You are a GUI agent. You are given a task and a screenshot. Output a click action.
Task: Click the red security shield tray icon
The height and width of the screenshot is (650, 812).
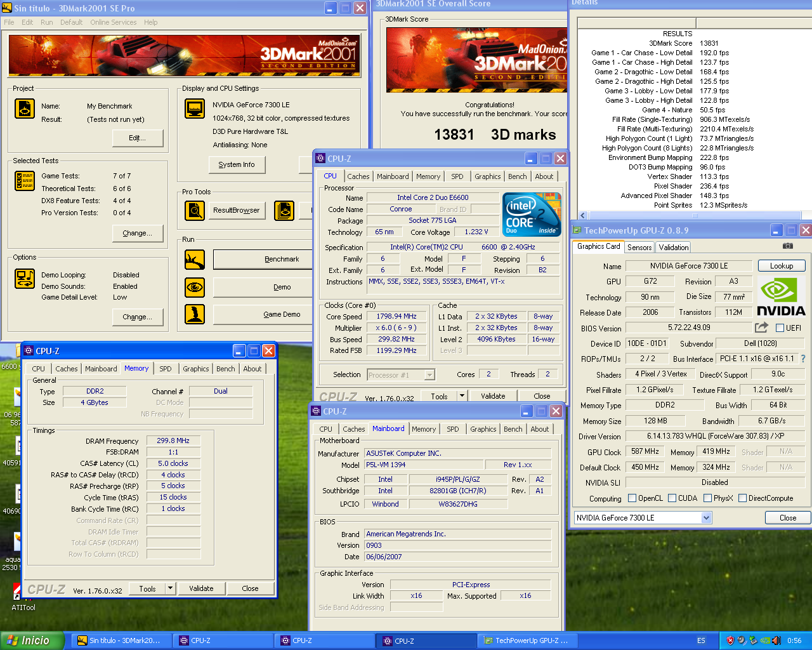pyautogui.click(x=730, y=640)
